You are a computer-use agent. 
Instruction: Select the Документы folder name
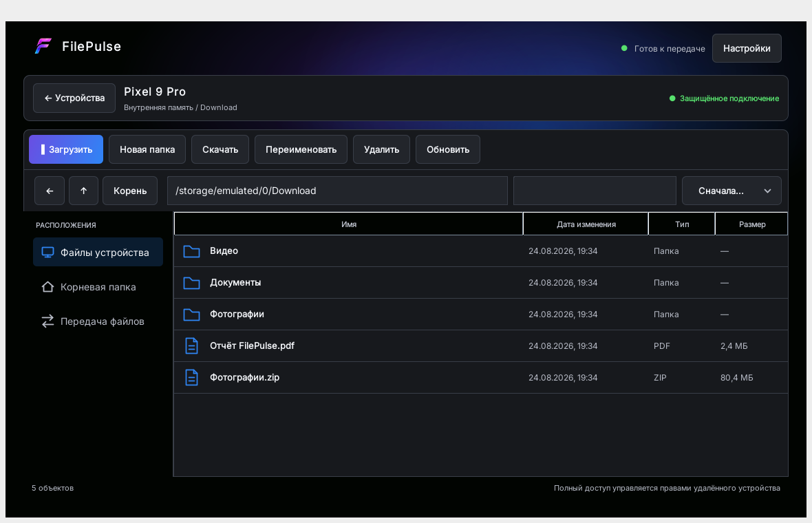pos(235,282)
